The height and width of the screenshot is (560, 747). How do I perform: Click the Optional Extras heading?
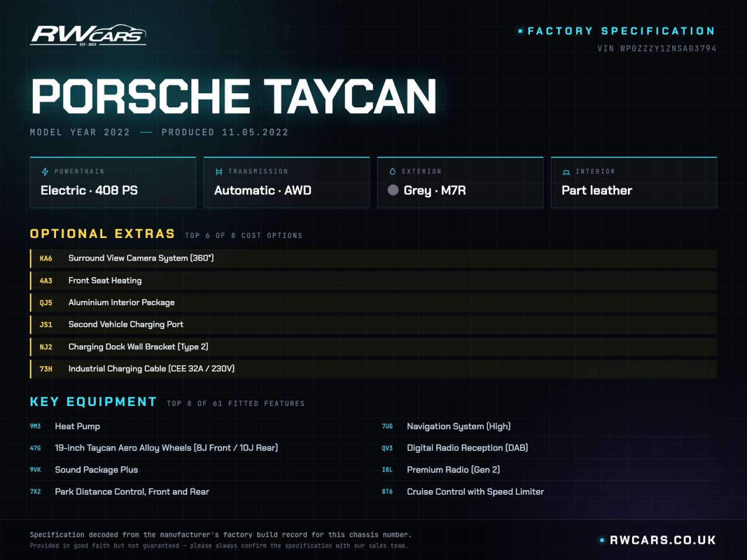(x=103, y=234)
